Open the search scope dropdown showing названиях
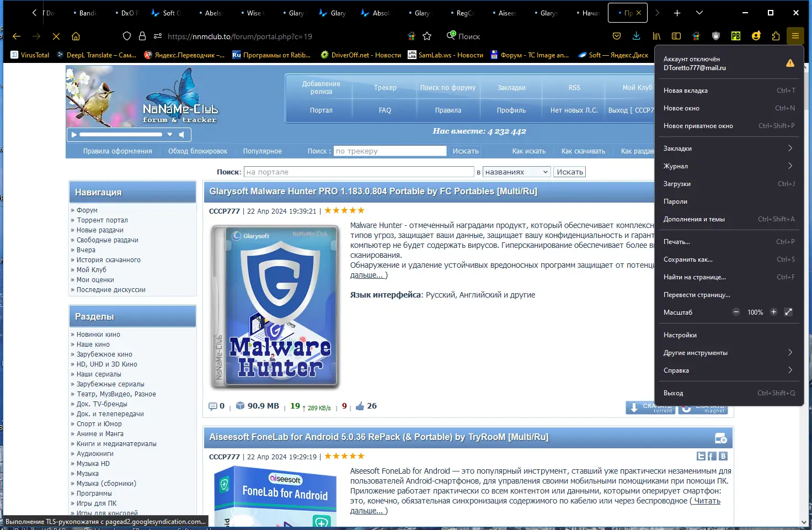 [516, 172]
